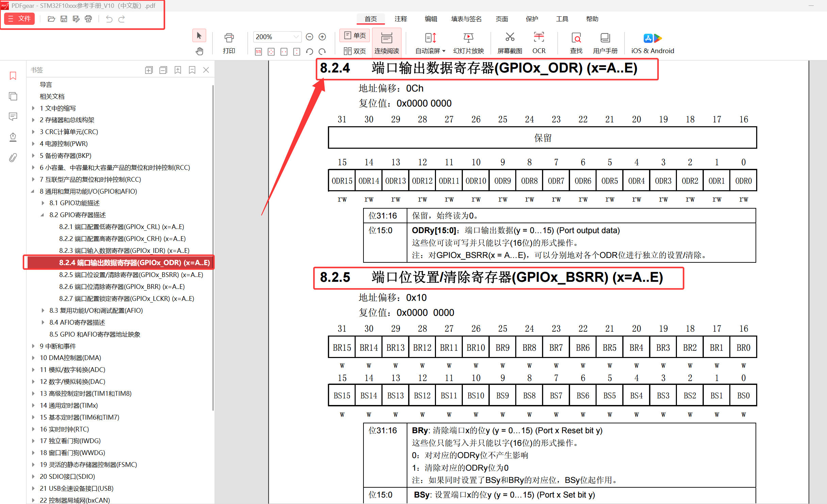
Task: Click the redo arrow icon
Action: coord(121,19)
